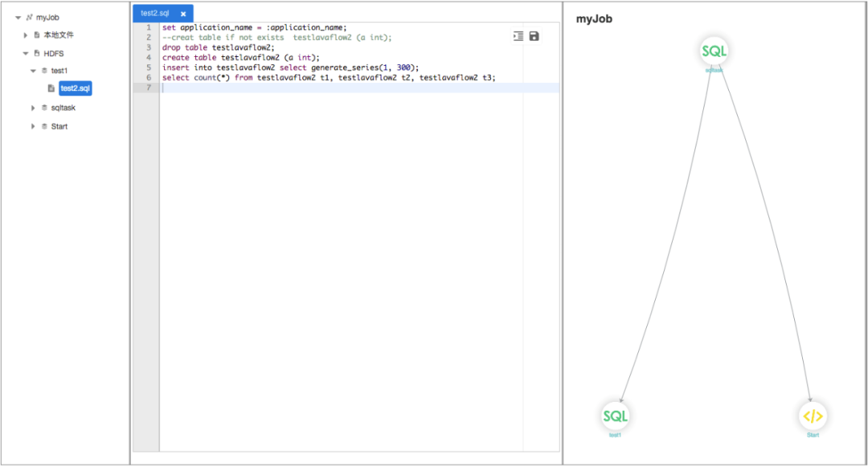The width and height of the screenshot is (868, 467).
Task: Close the test2.sql tab
Action: click(x=183, y=14)
